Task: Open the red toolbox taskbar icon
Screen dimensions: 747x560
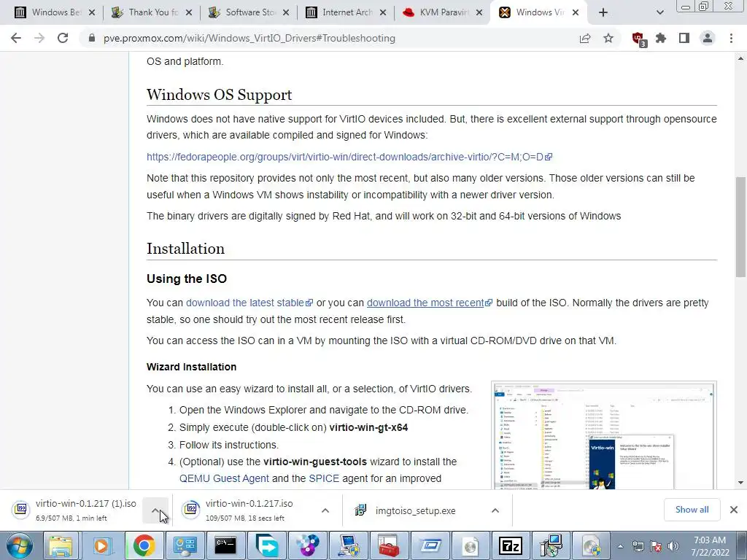Action: [x=390, y=545]
